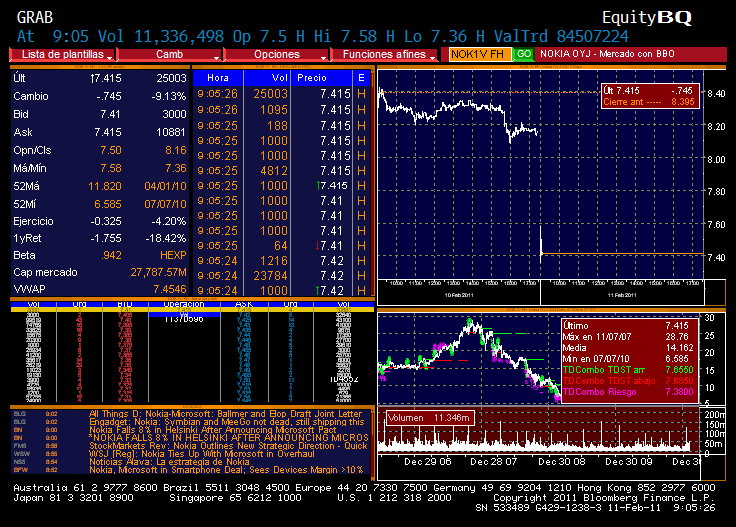Select the Beta value .942

click(x=111, y=255)
